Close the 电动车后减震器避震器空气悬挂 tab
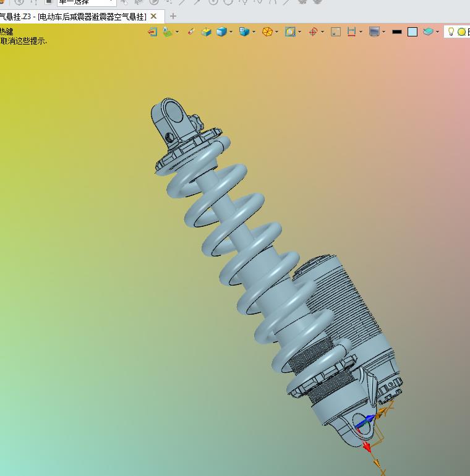 point(154,16)
